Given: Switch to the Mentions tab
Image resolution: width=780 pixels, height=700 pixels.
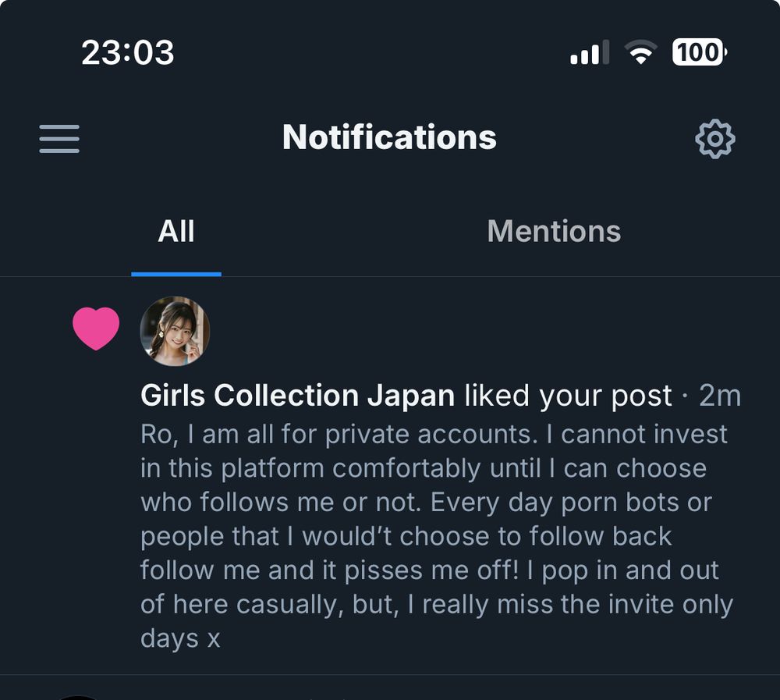Looking at the screenshot, I should 554,230.
